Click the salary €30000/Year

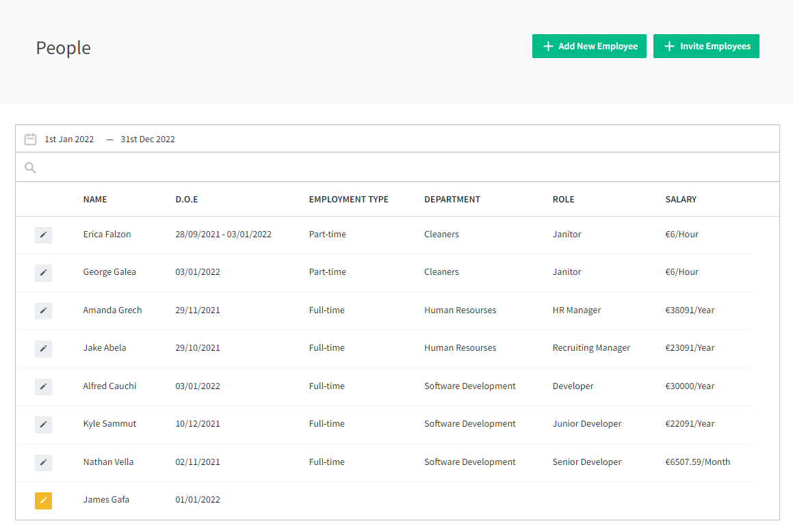[689, 386]
